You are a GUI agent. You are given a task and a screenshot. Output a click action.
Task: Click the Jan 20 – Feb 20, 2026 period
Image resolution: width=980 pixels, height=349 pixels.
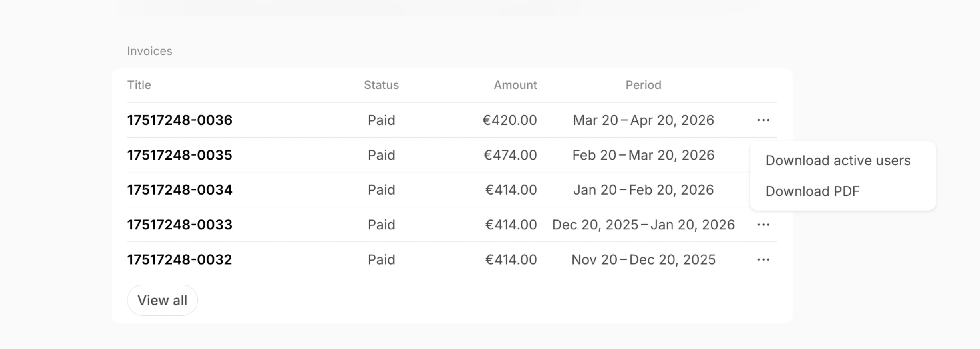click(643, 189)
